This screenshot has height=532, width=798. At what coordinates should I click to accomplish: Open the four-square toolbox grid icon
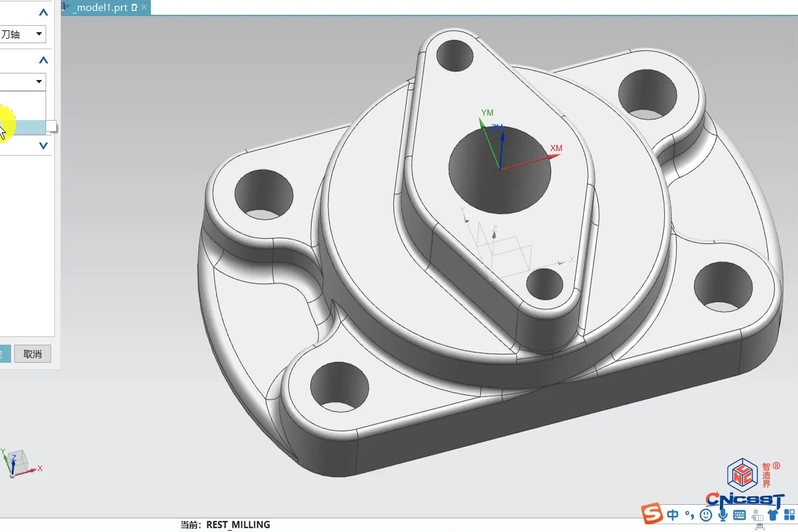(x=789, y=515)
